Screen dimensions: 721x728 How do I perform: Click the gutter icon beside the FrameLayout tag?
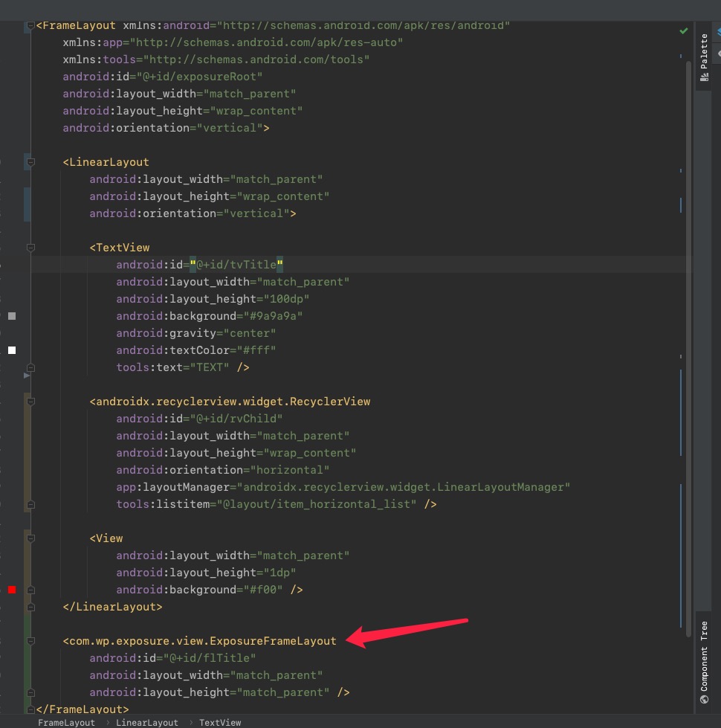pos(30,25)
